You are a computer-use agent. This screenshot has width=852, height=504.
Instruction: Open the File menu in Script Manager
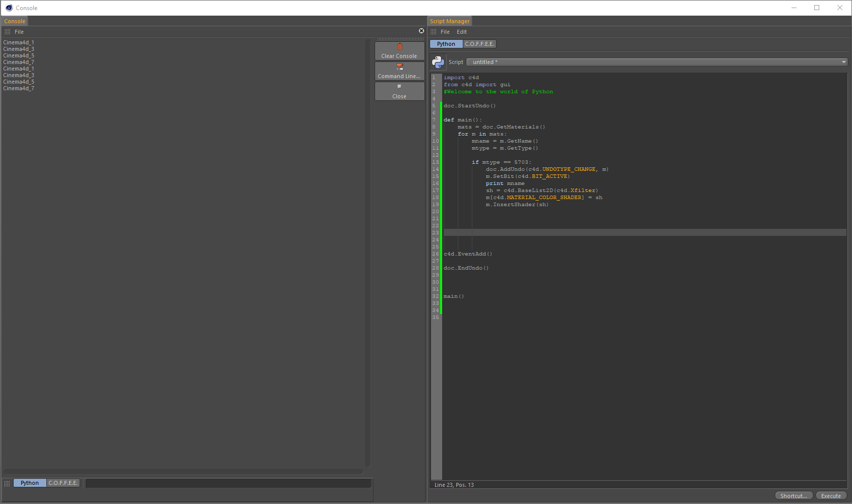point(445,31)
